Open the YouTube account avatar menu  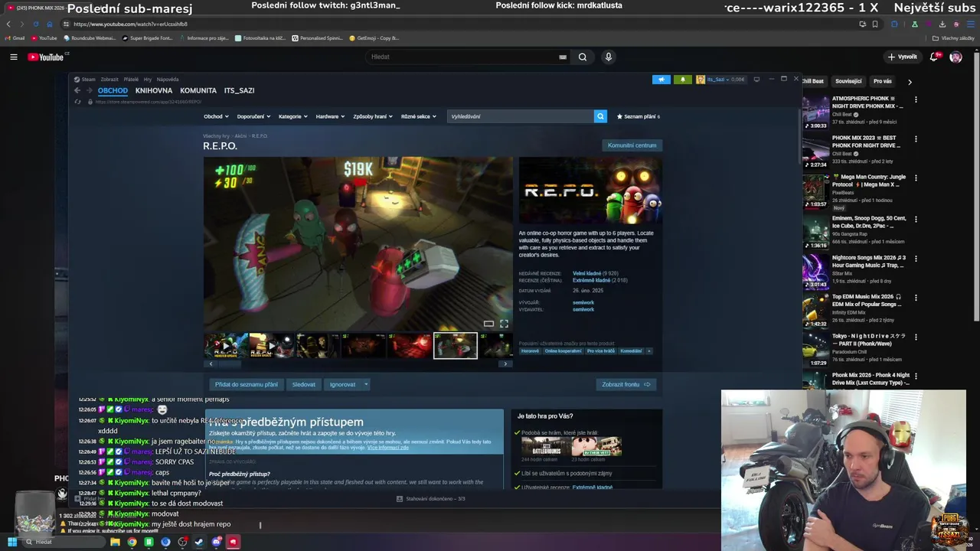pos(955,57)
